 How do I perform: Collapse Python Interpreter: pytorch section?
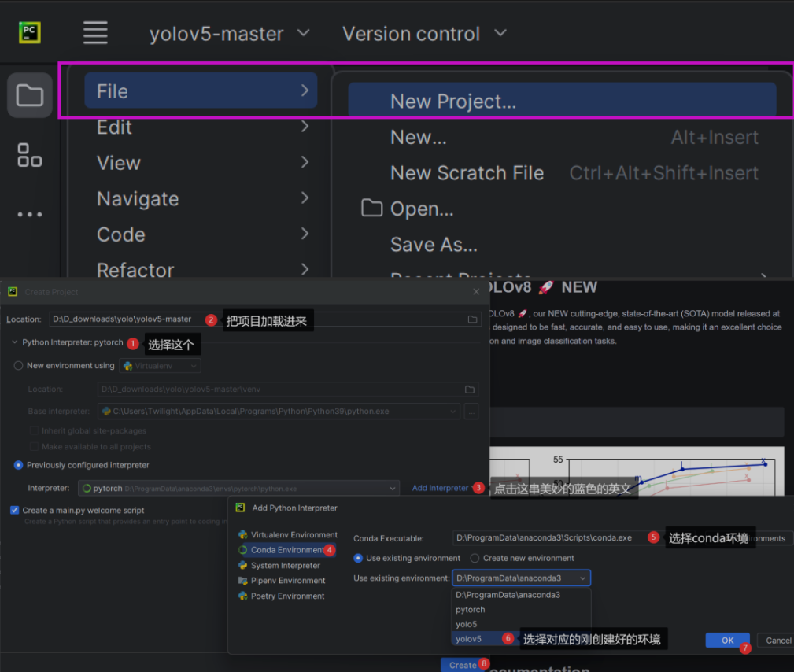point(14,342)
